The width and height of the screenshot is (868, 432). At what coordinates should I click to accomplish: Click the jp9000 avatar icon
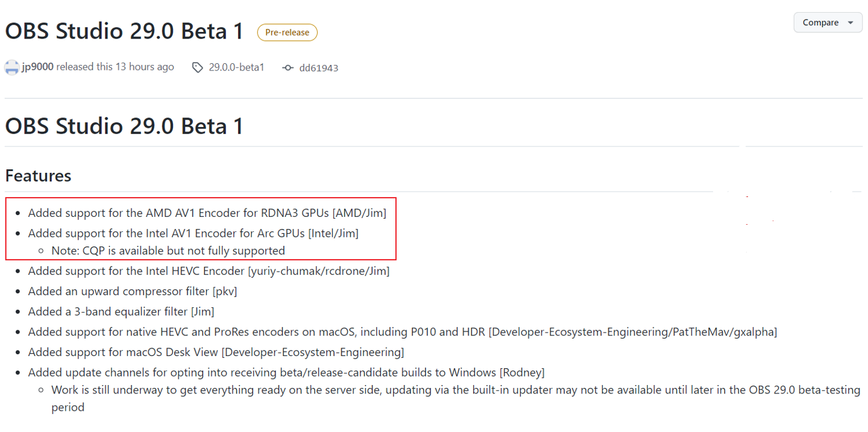pyautogui.click(x=12, y=67)
